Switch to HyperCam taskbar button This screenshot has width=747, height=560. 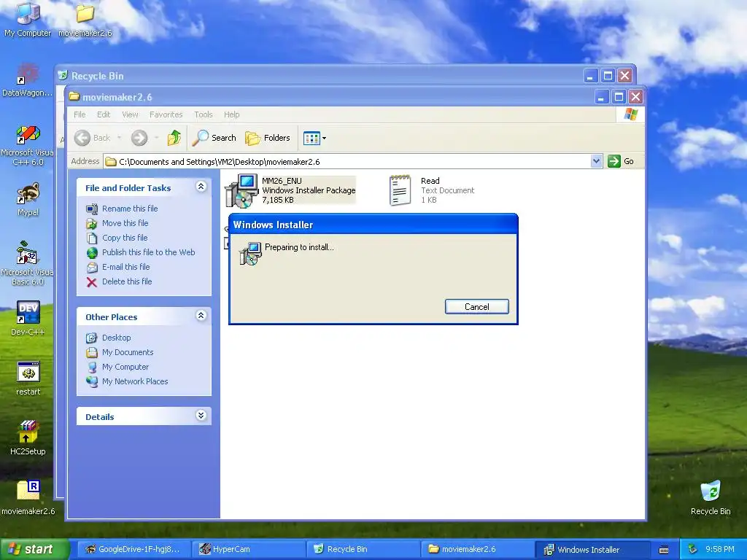248,550
